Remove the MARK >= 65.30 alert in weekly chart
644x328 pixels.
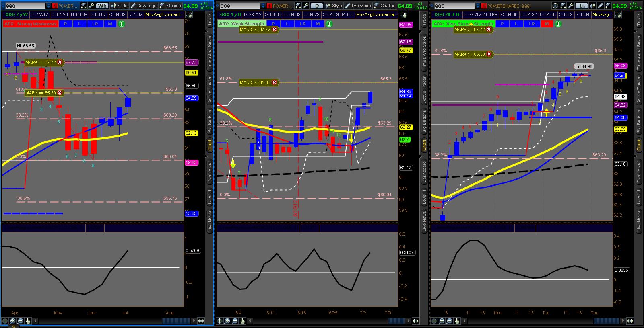(60, 93)
